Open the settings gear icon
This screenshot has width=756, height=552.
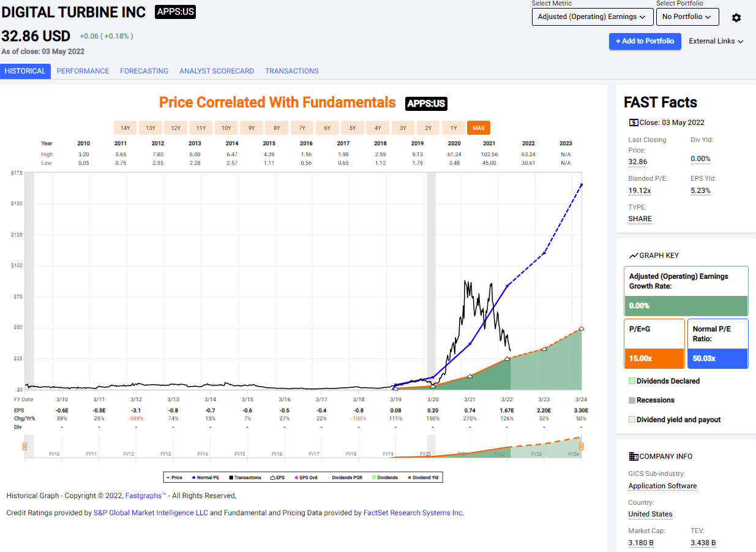(x=736, y=18)
